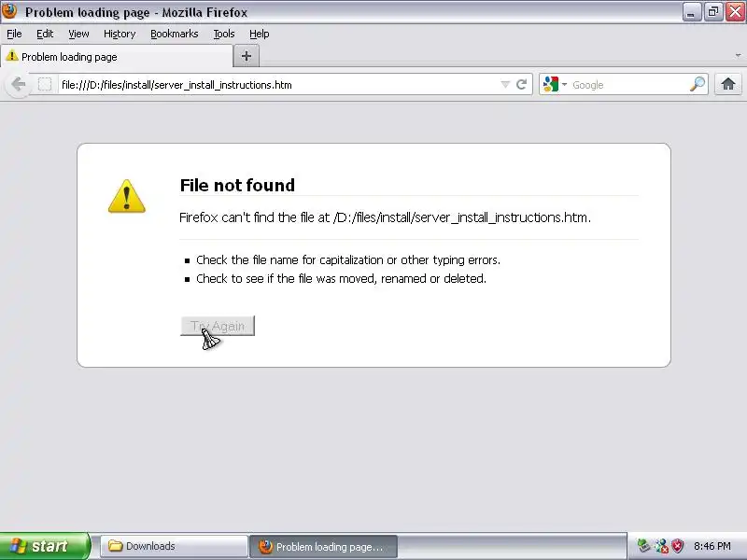Open the Tools menu

(224, 34)
